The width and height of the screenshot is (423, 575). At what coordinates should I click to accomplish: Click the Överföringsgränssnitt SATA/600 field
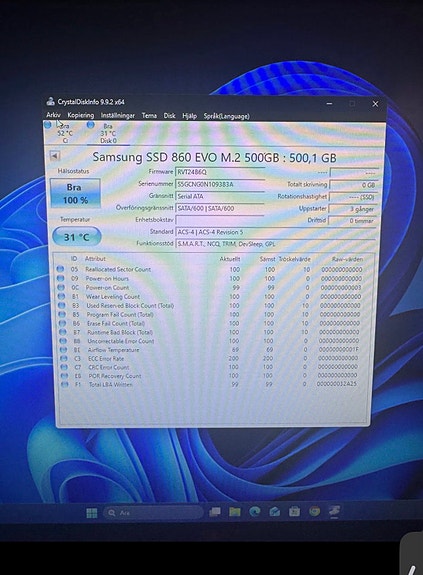[x=220, y=208]
